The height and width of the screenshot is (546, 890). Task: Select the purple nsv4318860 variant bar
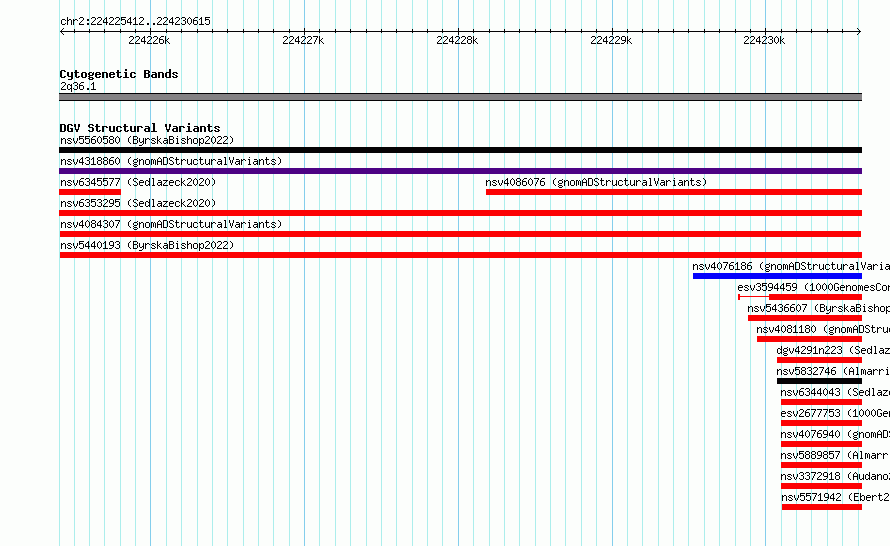click(460, 171)
